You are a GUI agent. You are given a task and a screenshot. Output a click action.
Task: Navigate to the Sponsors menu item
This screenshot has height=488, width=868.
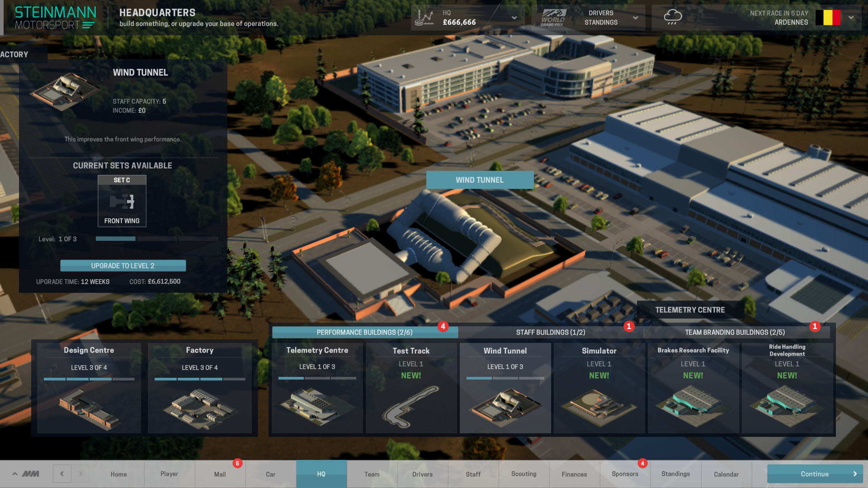pos(625,474)
